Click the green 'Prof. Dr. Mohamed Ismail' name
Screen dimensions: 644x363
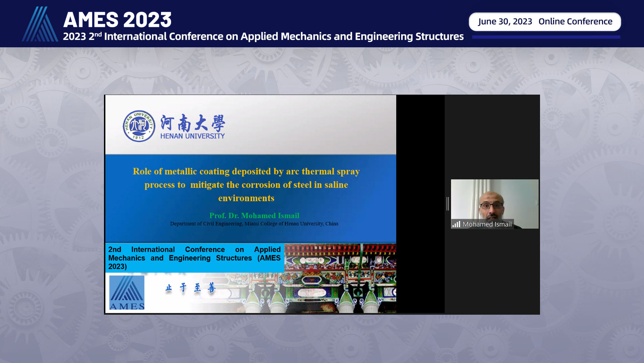click(x=254, y=215)
